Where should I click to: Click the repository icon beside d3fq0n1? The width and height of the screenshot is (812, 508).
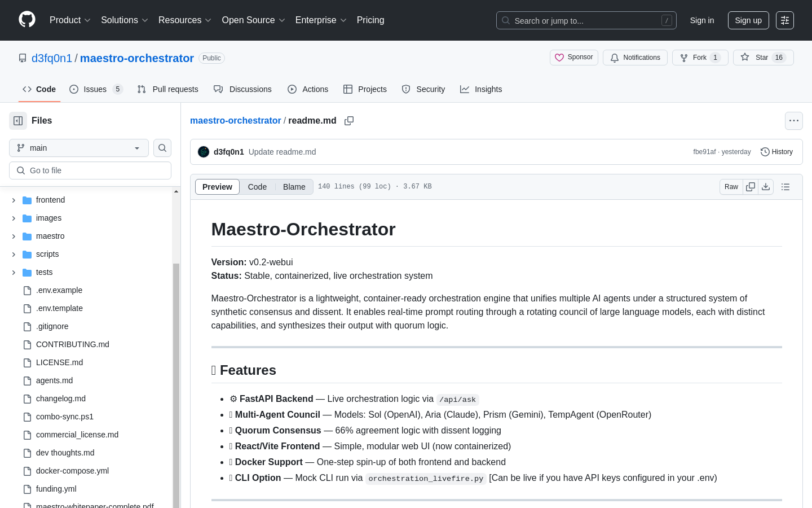click(x=23, y=58)
